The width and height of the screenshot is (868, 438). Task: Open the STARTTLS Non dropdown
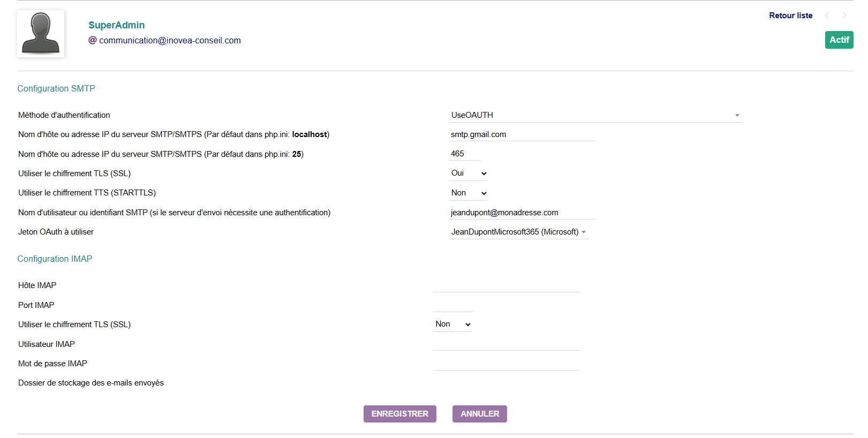point(469,193)
